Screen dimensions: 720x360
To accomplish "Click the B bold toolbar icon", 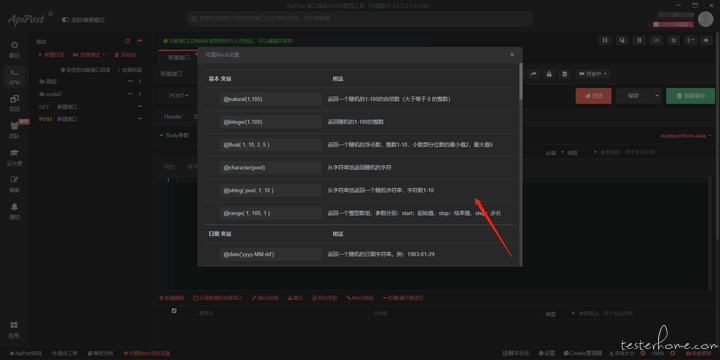I will pos(639,40).
